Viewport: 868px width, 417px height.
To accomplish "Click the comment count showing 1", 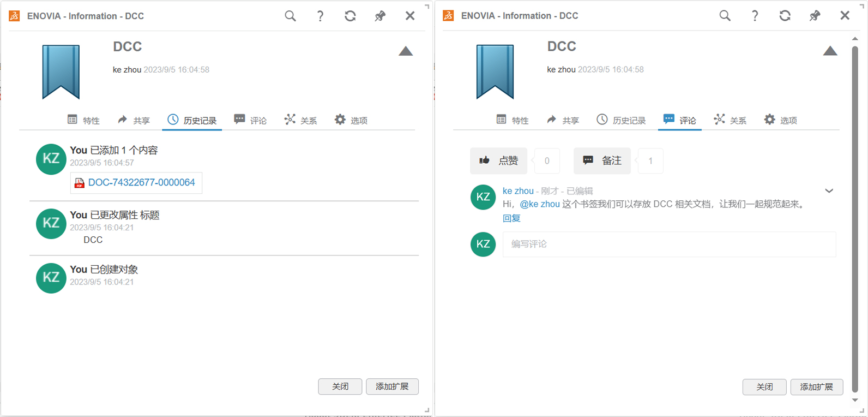I will click(650, 161).
